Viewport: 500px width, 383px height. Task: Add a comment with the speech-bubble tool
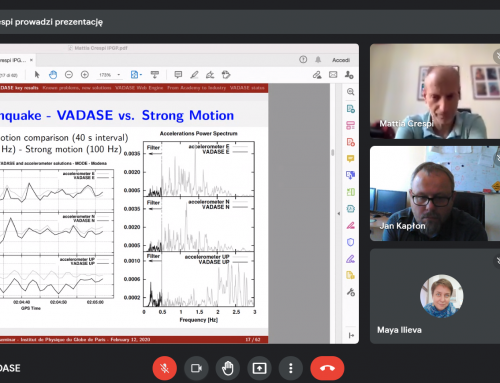[x=178, y=75]
